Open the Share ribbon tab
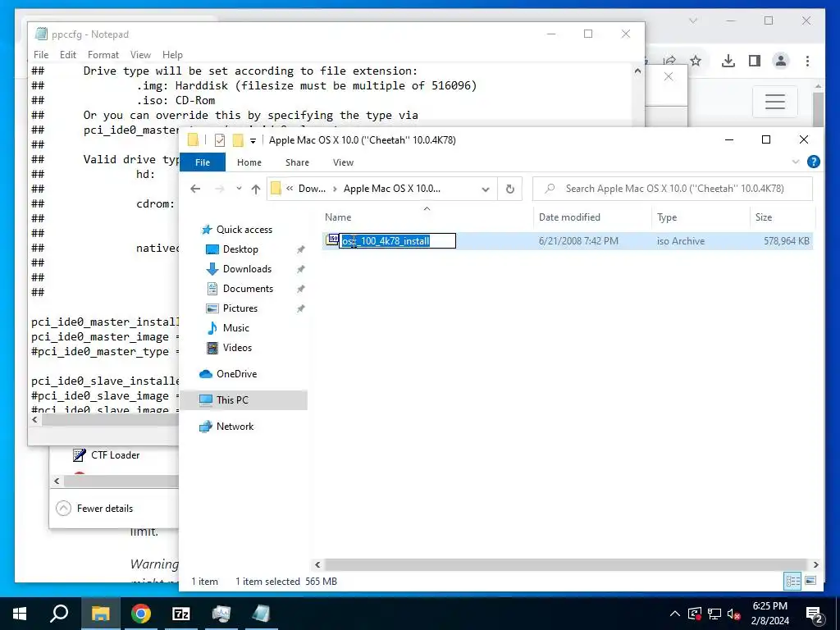This screenshot has width=840, height=630. pos(297,162)
